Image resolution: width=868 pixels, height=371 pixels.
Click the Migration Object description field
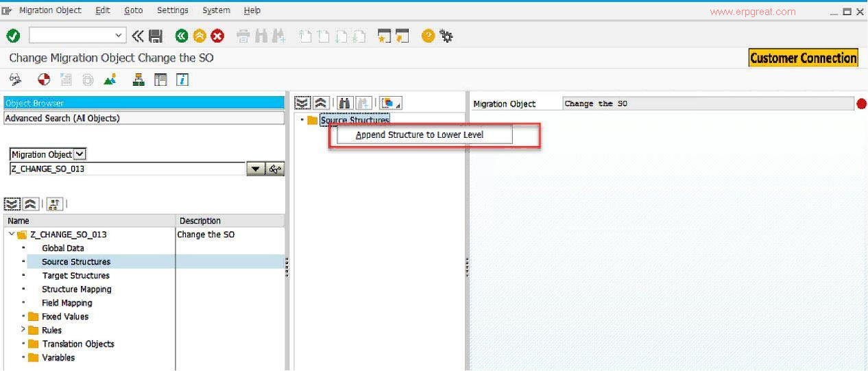(708, 104)
